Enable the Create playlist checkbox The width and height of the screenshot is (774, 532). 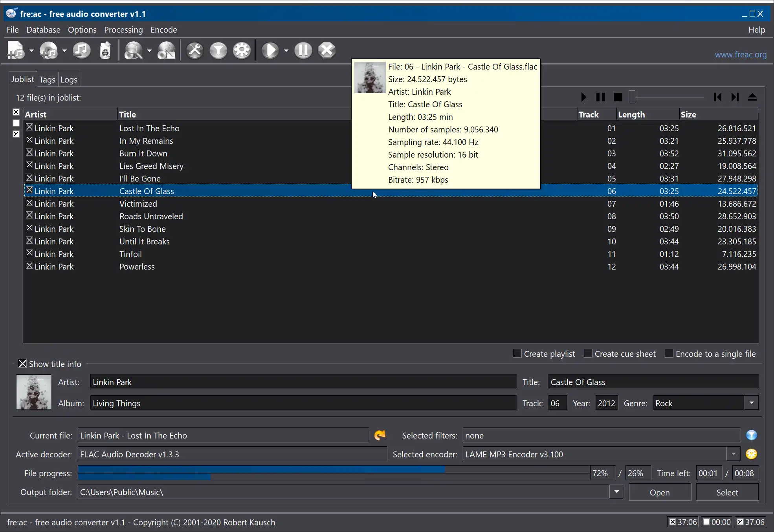click(516, 354)
